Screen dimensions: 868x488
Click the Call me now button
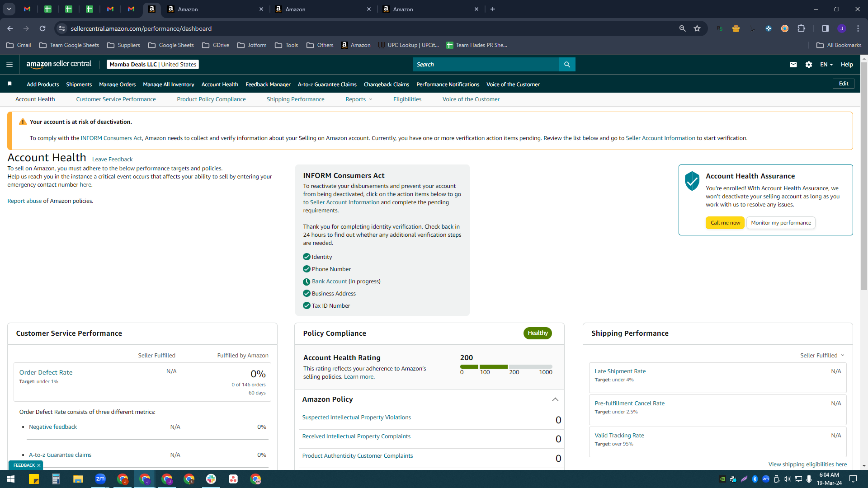tap(725, 223)
